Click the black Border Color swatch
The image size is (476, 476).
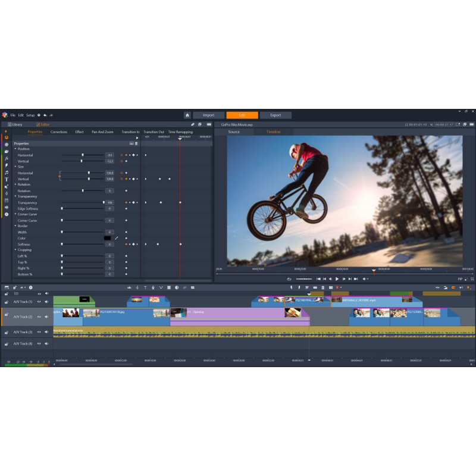pos(108,238)
